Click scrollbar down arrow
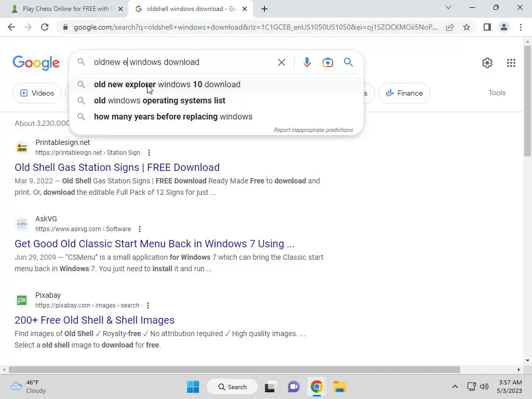 click(x=527, y=361)
